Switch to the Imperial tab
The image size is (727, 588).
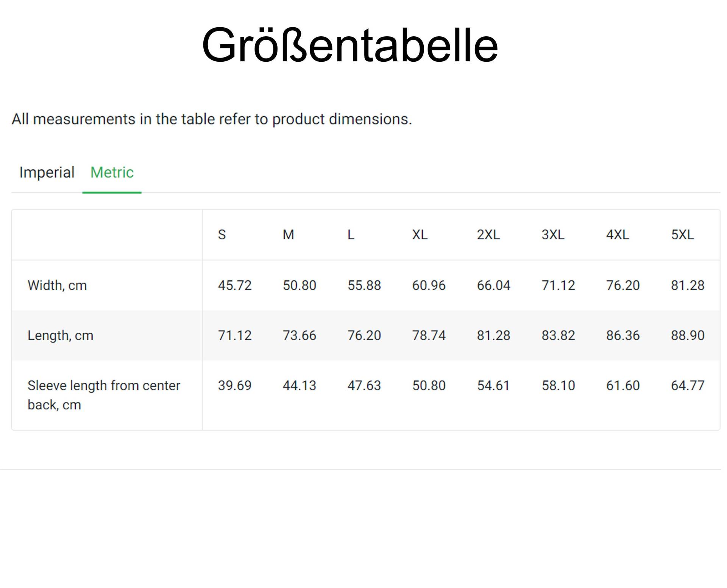point(47,172)
